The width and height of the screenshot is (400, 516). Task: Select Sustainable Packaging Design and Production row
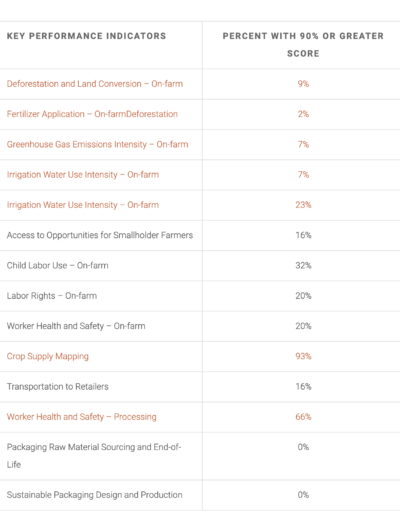coord(200,495)
